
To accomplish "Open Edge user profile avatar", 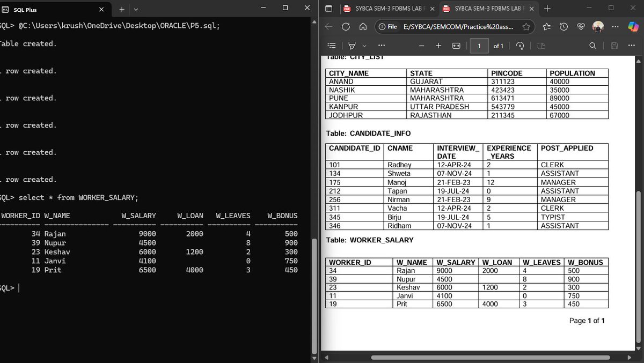I will coord(598,27).
